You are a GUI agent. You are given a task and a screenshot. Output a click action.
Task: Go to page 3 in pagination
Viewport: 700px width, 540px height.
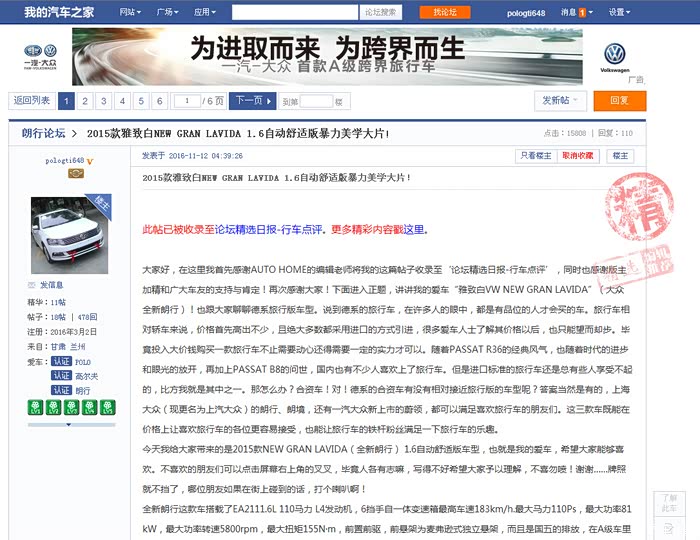[104, 101]
